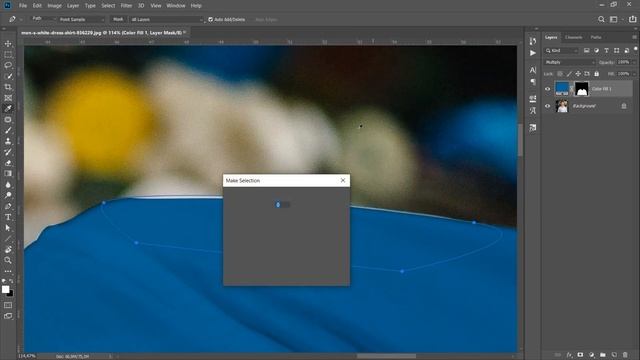The width and height of the screenshot is (640, 360).
Task: Open the Filter menu
Action: pos(127,6)
